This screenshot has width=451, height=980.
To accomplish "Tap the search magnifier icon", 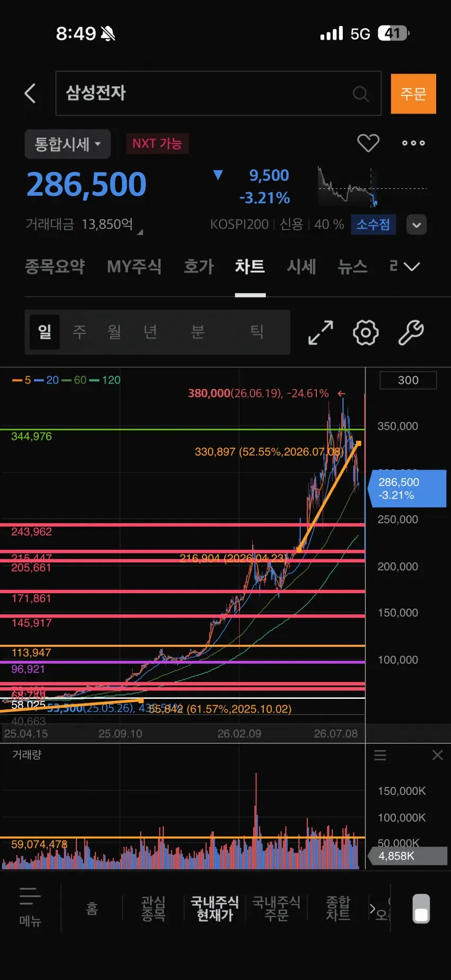I will tap(361, 94).
